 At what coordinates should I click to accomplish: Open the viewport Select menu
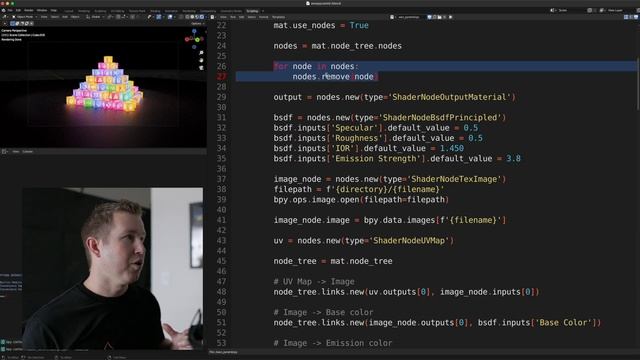[x=55, y=17]
